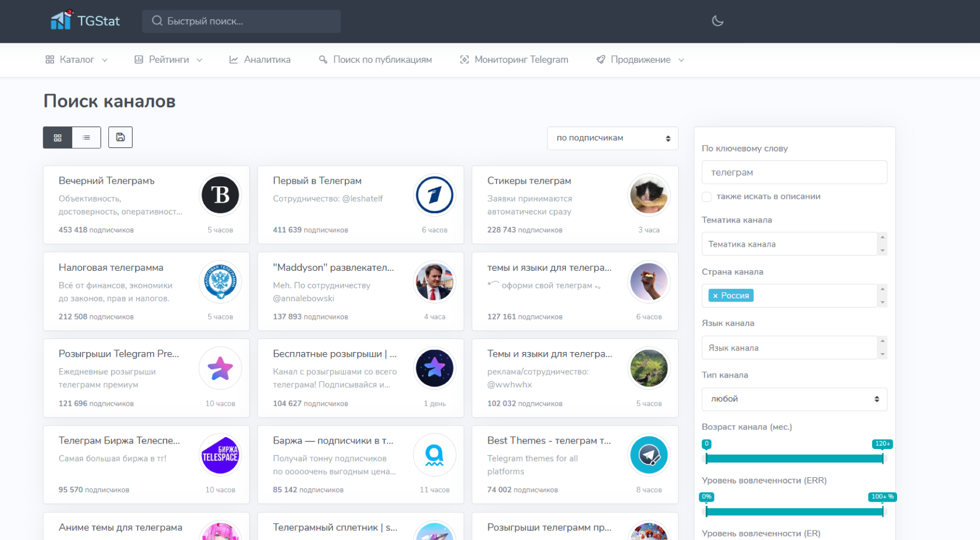
Task: Click Первый в Телеграм logo avatar
Action: tap(434, 195)
